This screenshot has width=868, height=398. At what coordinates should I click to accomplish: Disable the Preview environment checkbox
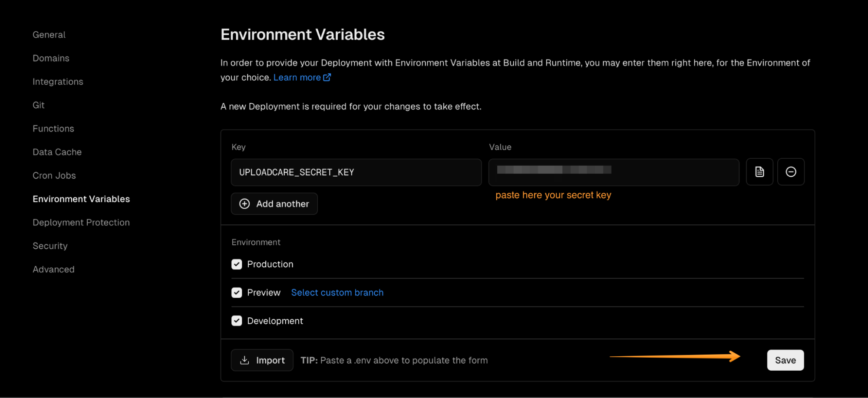[x=237, y=293]
